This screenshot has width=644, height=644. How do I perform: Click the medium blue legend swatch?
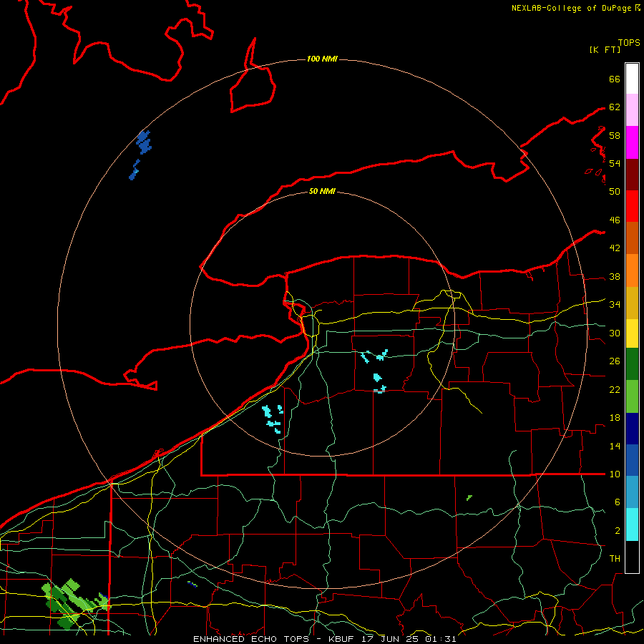tap(632, 460)
